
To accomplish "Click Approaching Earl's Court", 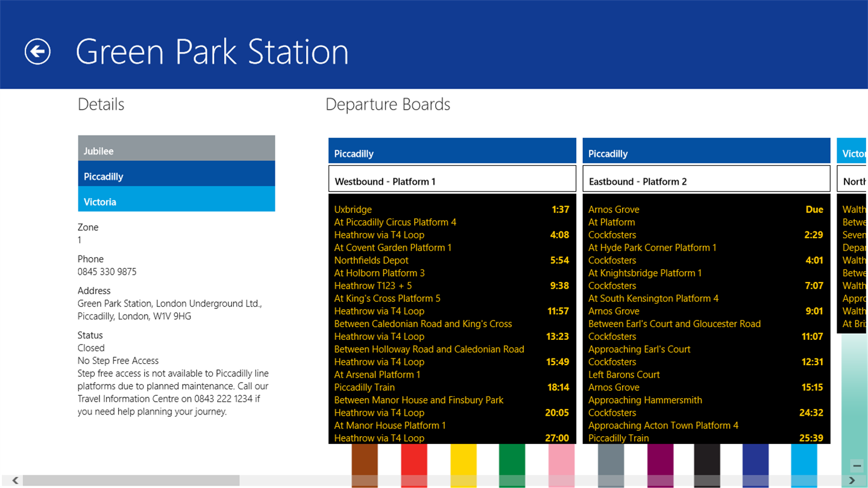I will pos(640,349).
